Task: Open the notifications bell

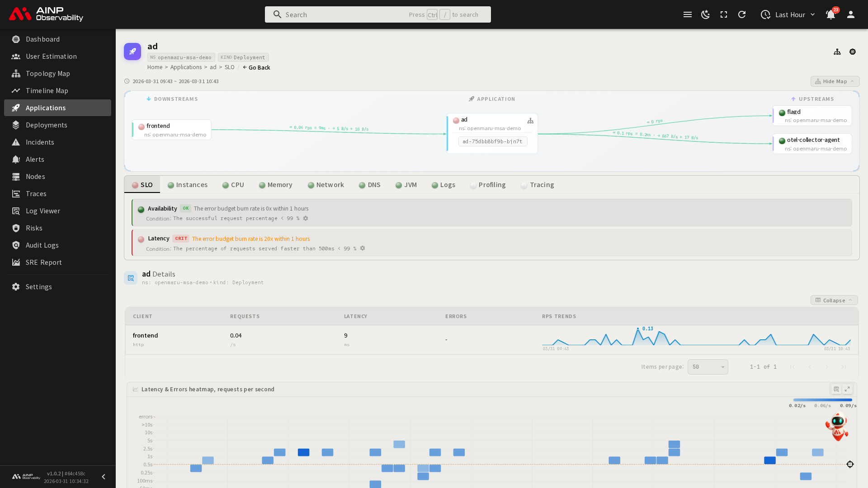Action: coord(830,14)
